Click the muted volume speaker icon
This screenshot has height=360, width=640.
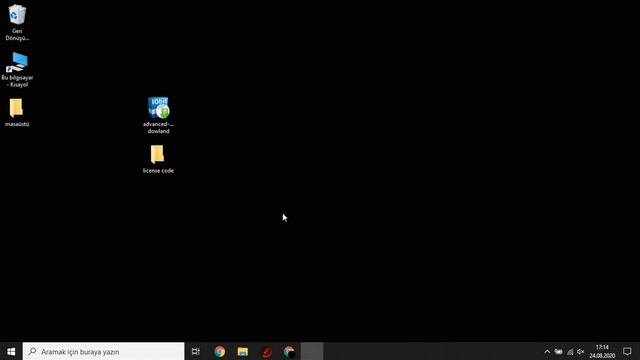[581, 351]
